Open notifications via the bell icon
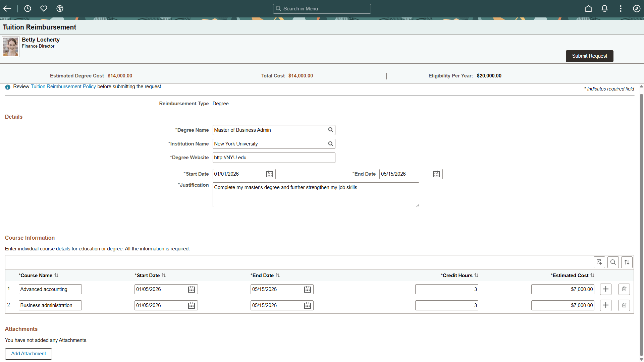This screenshot has height=362, width=644. point(605,8)
